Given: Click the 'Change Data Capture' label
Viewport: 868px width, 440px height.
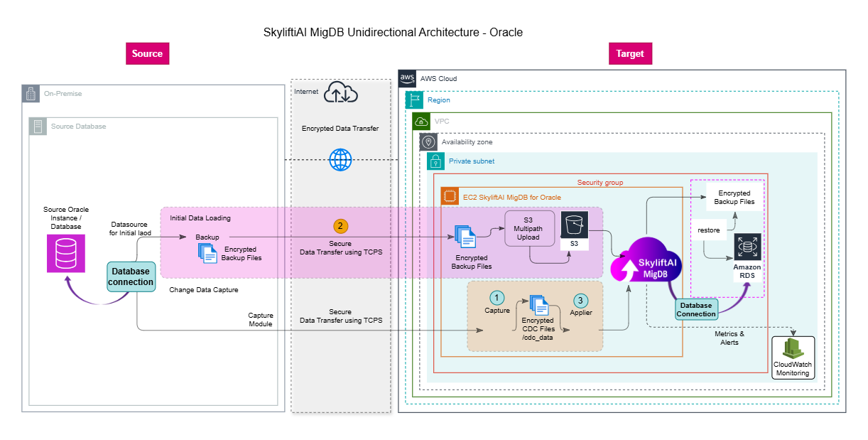Looking at the screenshot, I should click(204, 290).
